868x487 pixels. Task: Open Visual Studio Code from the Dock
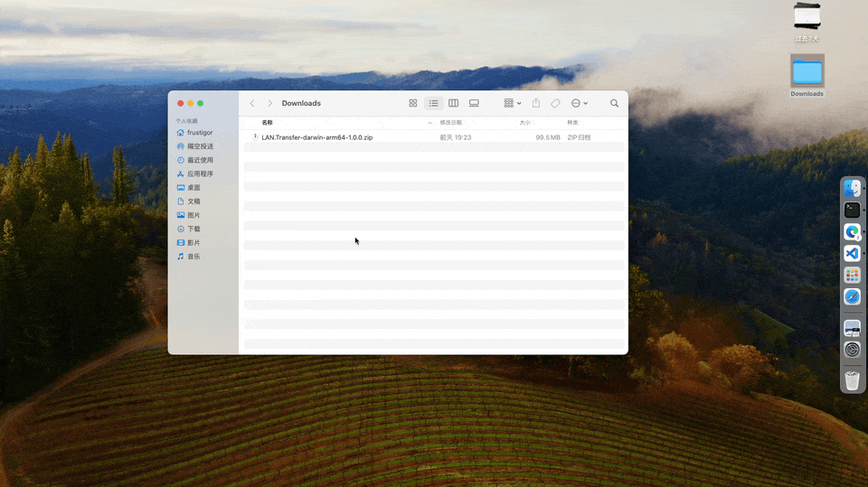pos(853,254)
